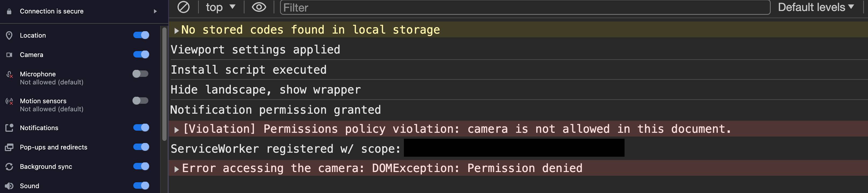Expand the camera permissions violation message
This screenshot has height=193, width=868.
click(176, 129)
